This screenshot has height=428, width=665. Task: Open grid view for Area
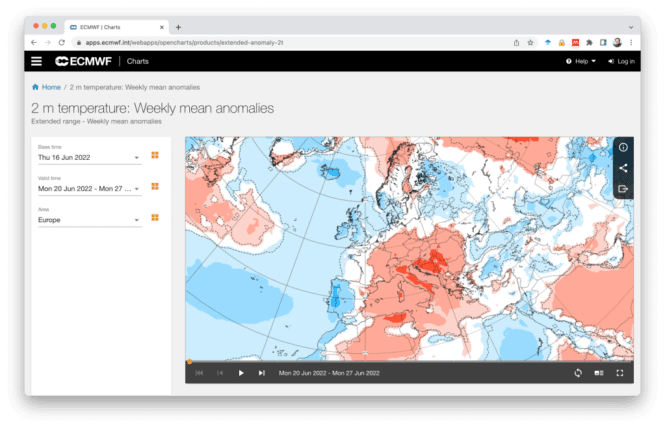point(155,218)
